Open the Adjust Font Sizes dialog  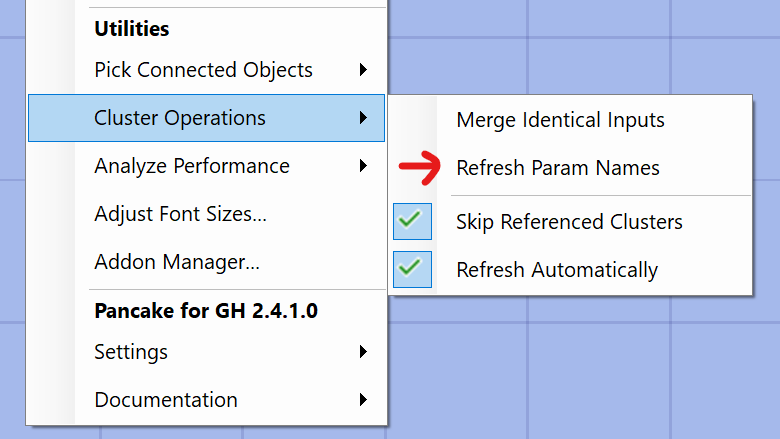tap(180, 214)
